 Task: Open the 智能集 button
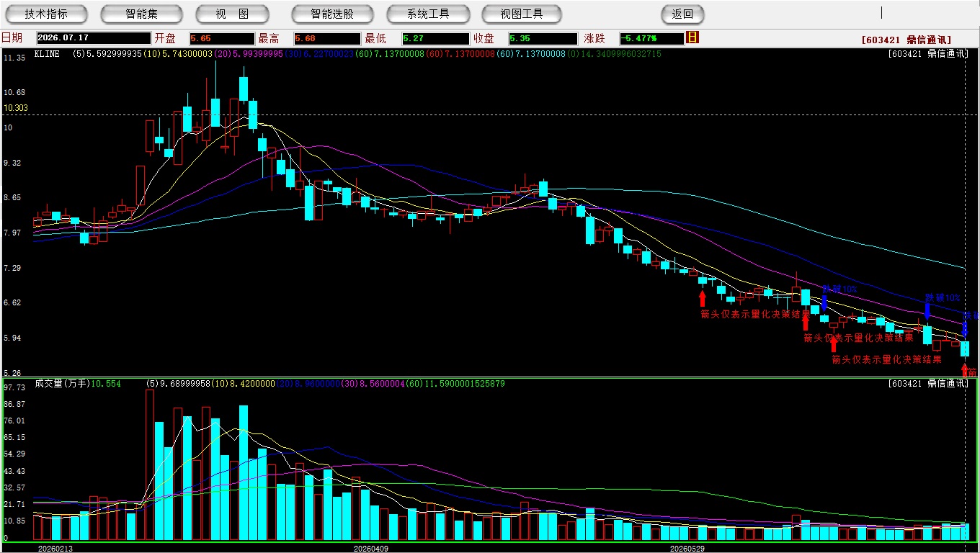[142, 14]
